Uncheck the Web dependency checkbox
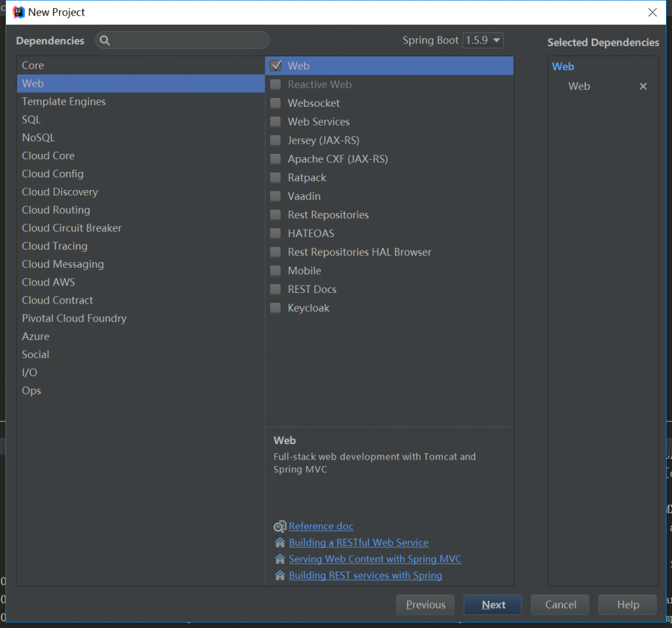This screenshot has height=628, width=672. (x=276, y=66)
